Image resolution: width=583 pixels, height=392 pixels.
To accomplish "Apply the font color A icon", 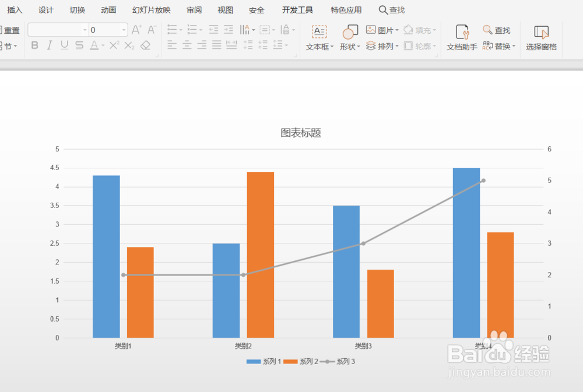I will click(94, 45).
